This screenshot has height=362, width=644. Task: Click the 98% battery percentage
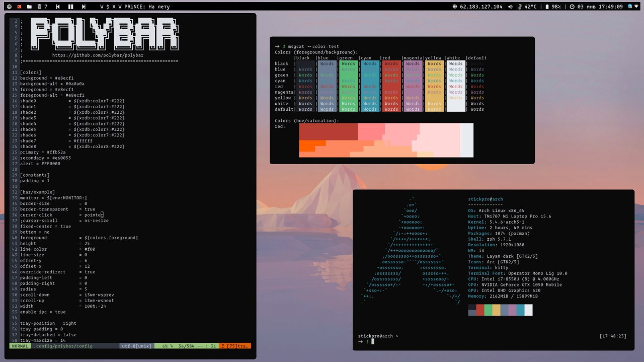coord(556,7)
